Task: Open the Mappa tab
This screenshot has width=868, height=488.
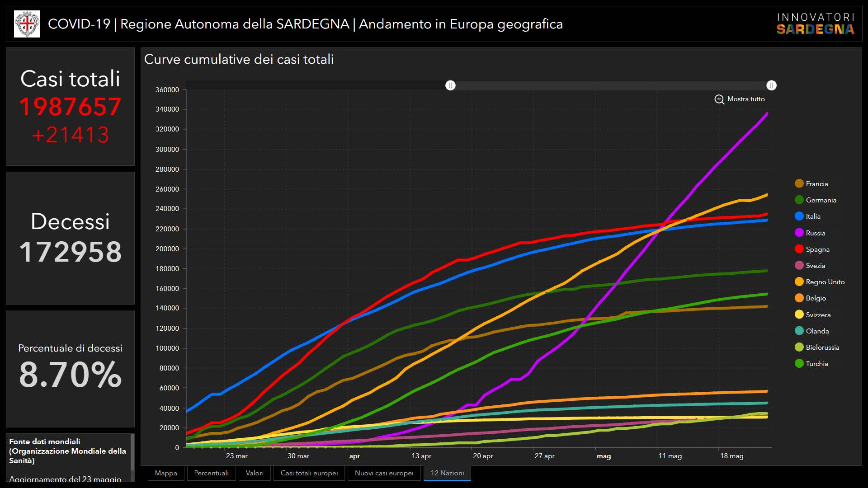Action: click(x=166, y=473)
